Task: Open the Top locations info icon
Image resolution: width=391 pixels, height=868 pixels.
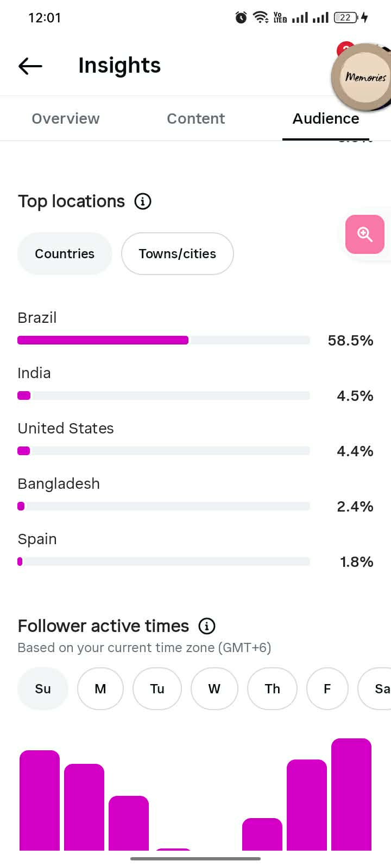Action: (x=143, y=201)
